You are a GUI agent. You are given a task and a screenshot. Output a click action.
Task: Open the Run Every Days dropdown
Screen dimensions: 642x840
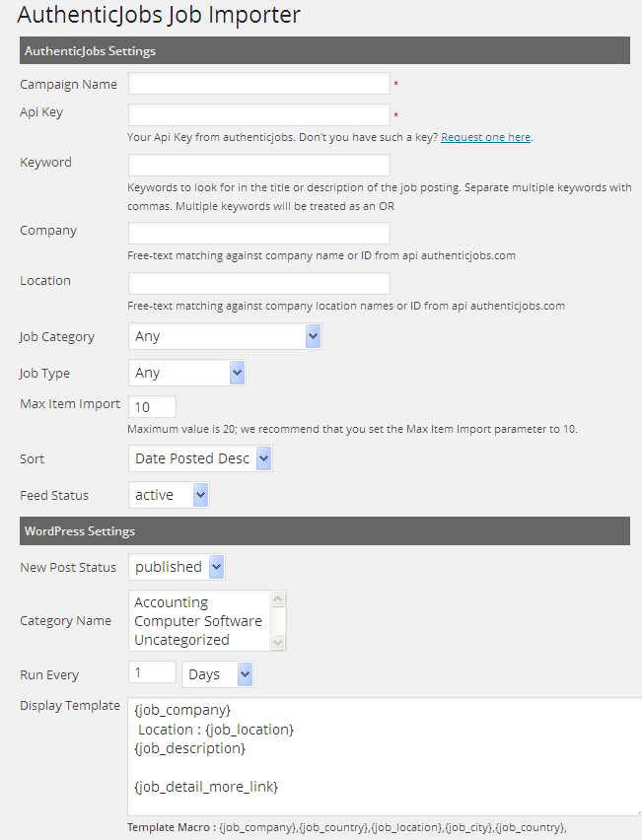click(x=218, y=675)
